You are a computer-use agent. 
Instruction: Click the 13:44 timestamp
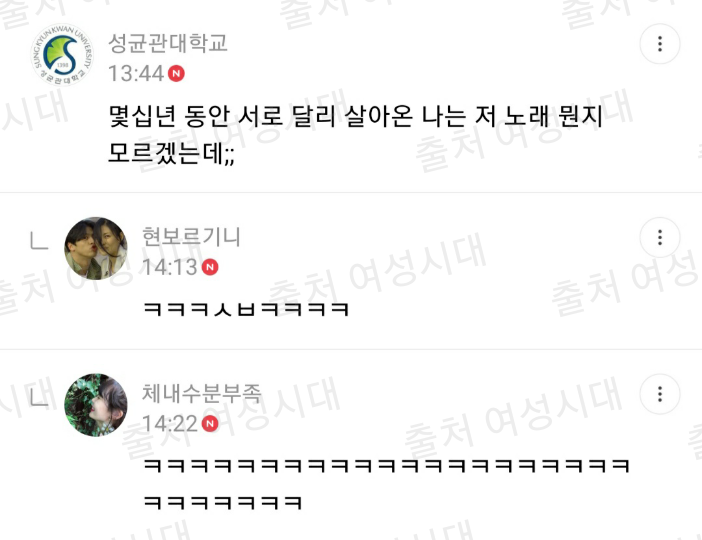[136, 73]
